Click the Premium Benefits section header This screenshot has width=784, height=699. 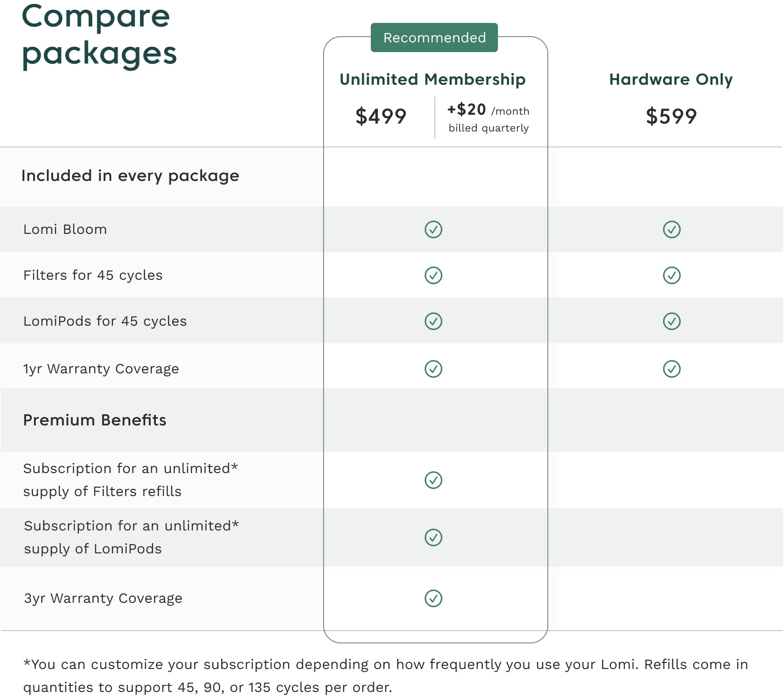95,420
